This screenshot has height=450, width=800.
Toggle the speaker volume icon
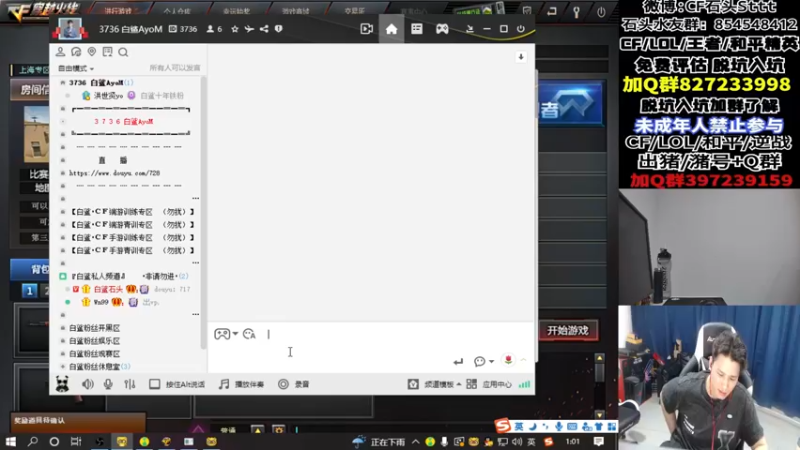88,384
